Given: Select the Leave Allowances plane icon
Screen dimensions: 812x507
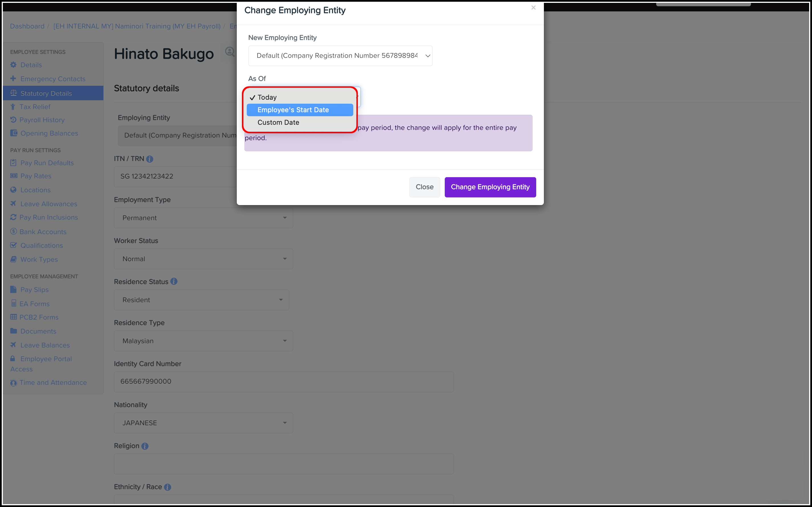Looking at the screenshot, I should click(13, 204).
